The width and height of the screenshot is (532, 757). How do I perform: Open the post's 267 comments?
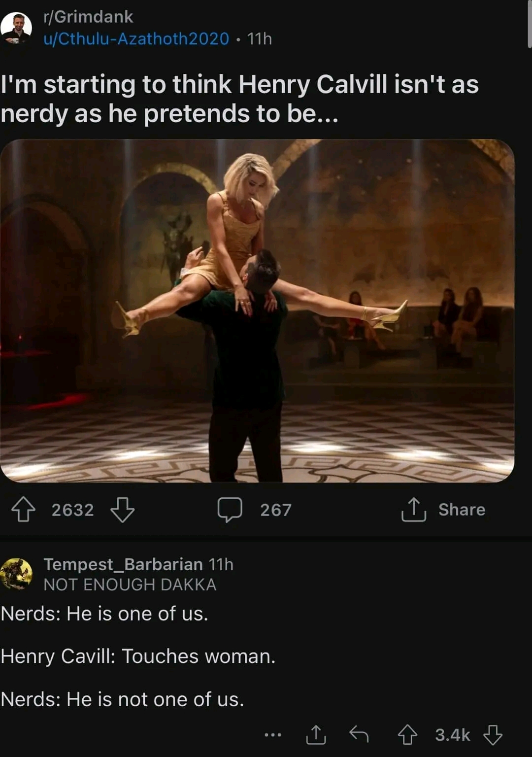pos(255,509)
